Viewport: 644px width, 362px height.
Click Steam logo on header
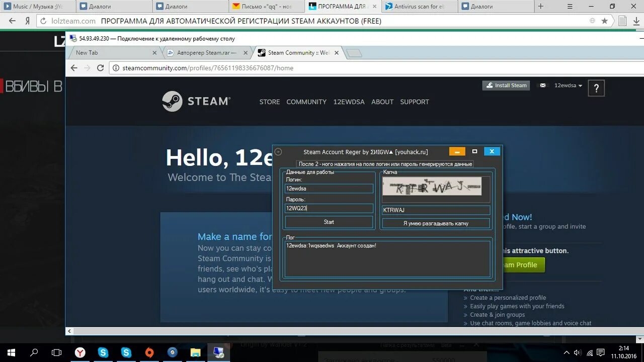[x=196, y=101]
